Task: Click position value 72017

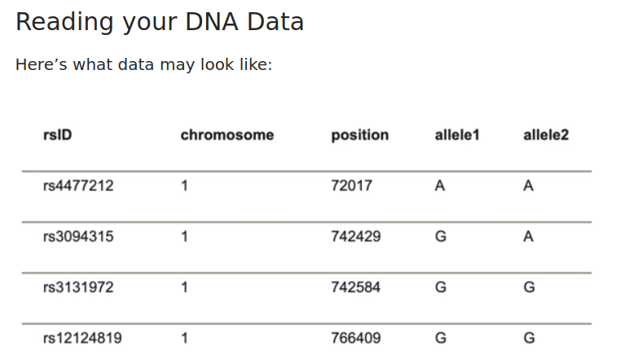Action: pyautogui.click(x=351, y=186)
